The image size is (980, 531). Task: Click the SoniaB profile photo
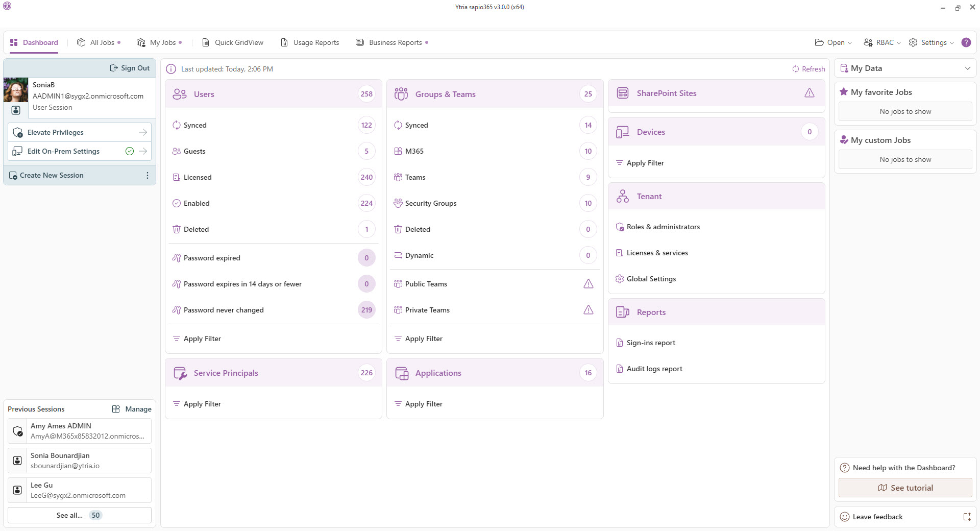pos(16,90)
